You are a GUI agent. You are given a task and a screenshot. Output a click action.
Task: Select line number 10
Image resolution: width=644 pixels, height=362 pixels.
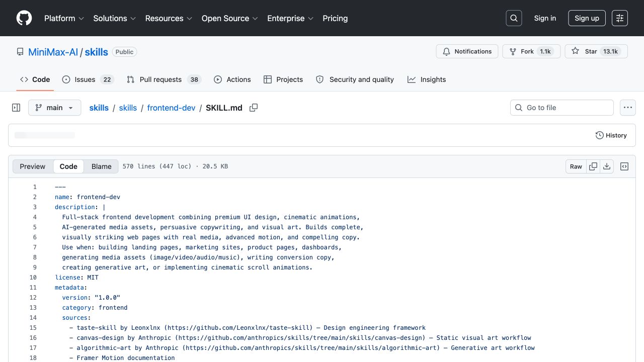(33, 278)
